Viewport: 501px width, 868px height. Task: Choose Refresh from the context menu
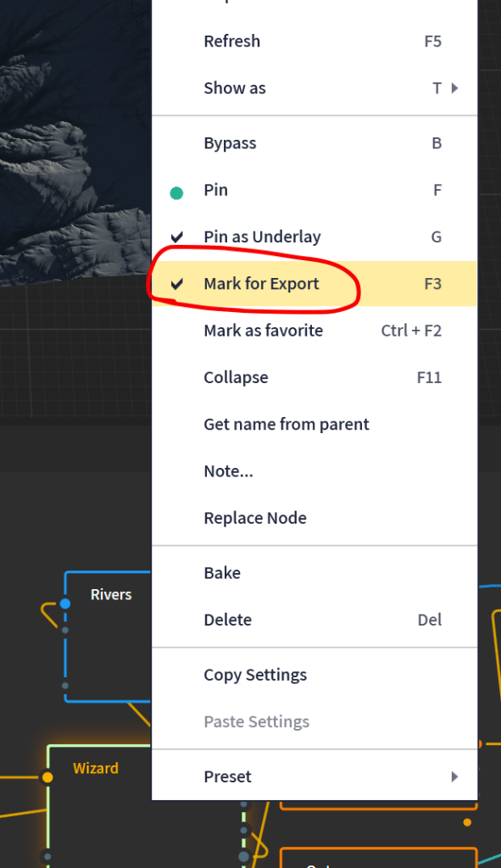coord(315,41)
